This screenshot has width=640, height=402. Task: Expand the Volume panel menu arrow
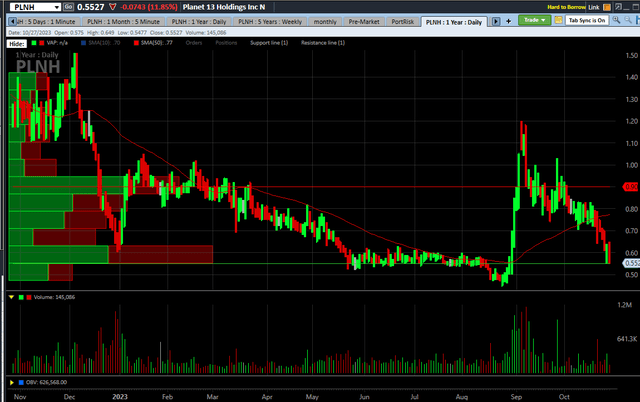11,298
